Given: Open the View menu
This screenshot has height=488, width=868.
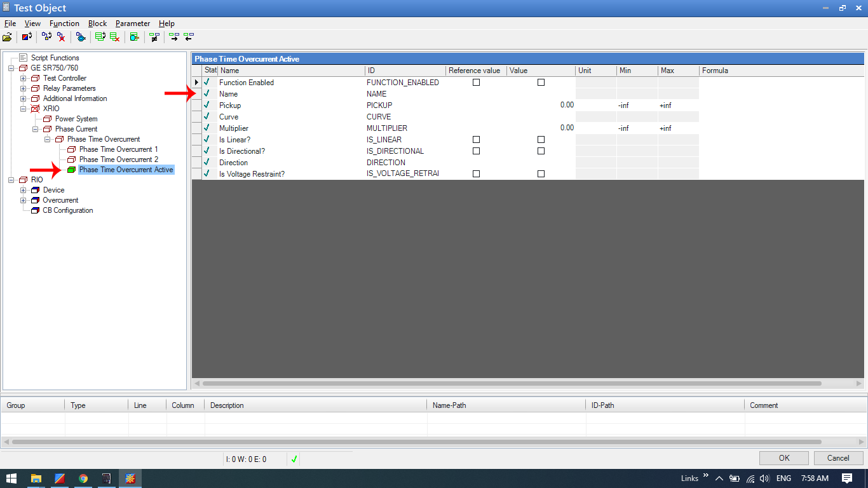Looking at the screenshot, I should tap(32, 24).
